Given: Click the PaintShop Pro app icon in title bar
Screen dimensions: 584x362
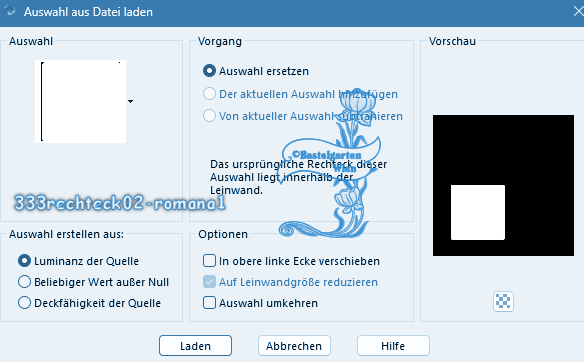Looking at the screenshot, I should tap(9, 12).
